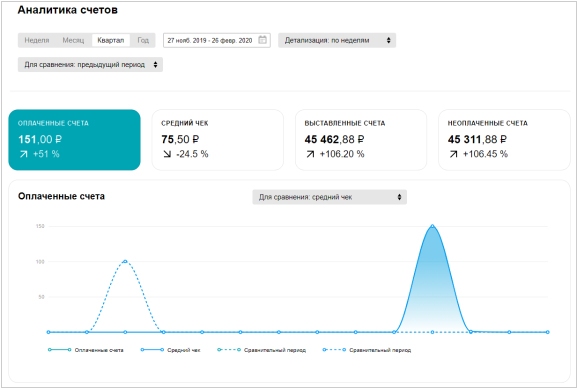Toggle the last Сравнительный период legend entry

tap(367, 350)
